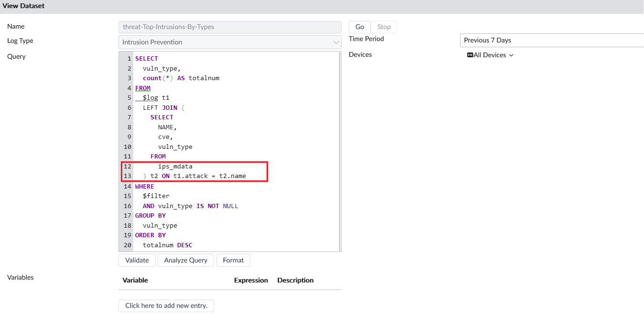The height and width of the screenshot is (315, 644).
Task: Run the query with the Go button
Action: click(359, 27)
